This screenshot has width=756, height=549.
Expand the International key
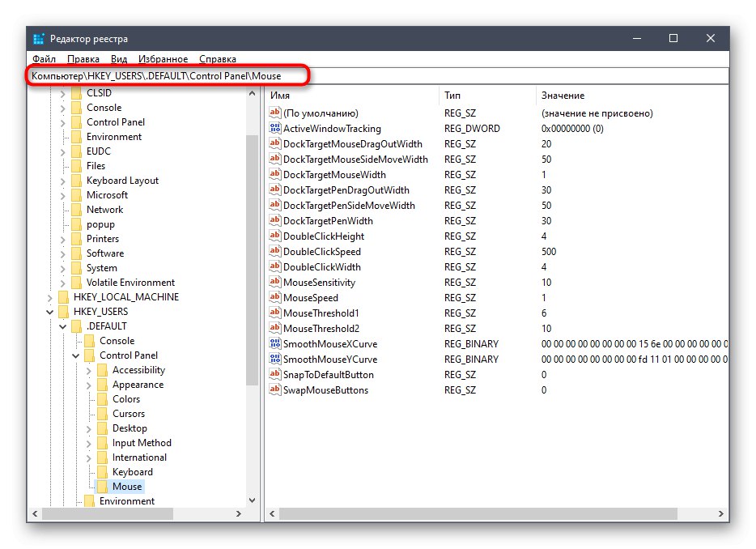coord(89,457)
